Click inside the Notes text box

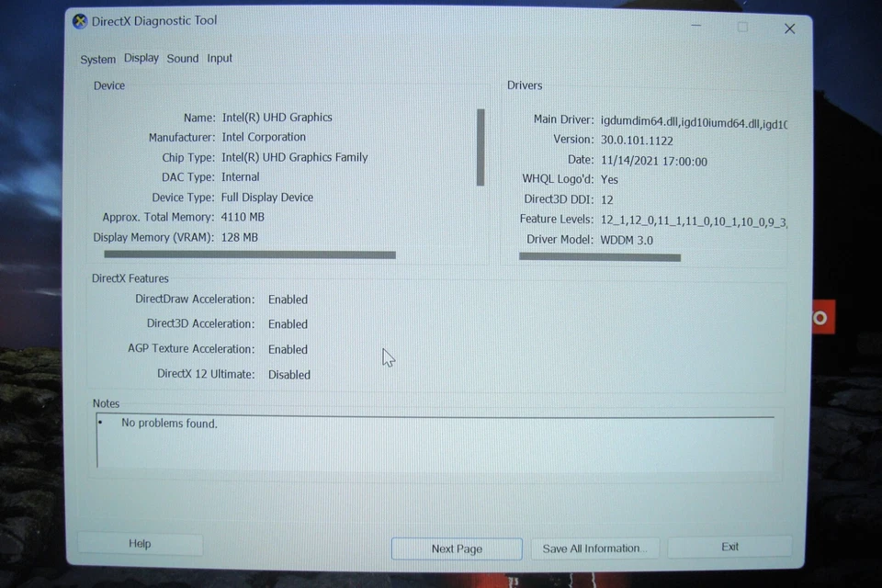(435, 442)
